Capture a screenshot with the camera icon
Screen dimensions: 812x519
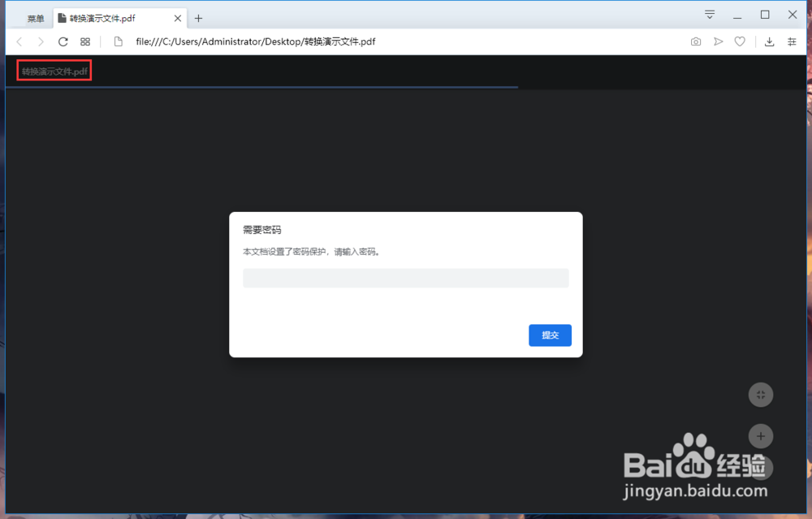tap(696, 41)
